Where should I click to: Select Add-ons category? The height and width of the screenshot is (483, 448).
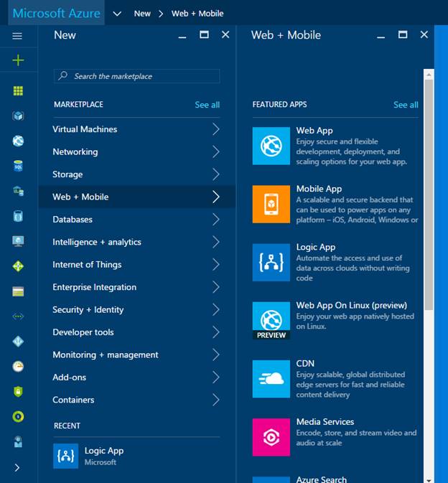pos(137,378)
